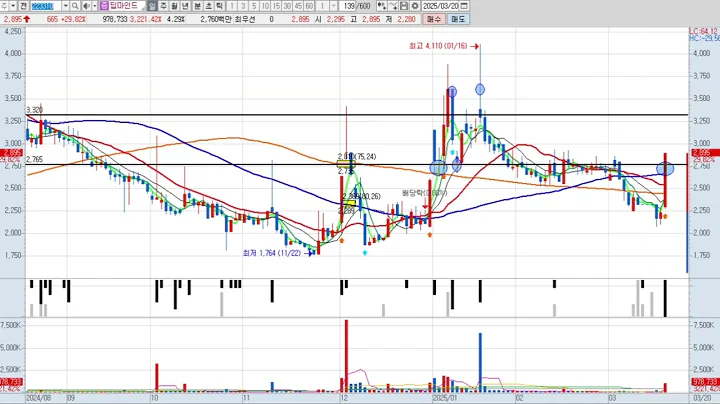
Task: Click the 최고 4,110 (01/16) label
Action: click(x=438, y=46)
